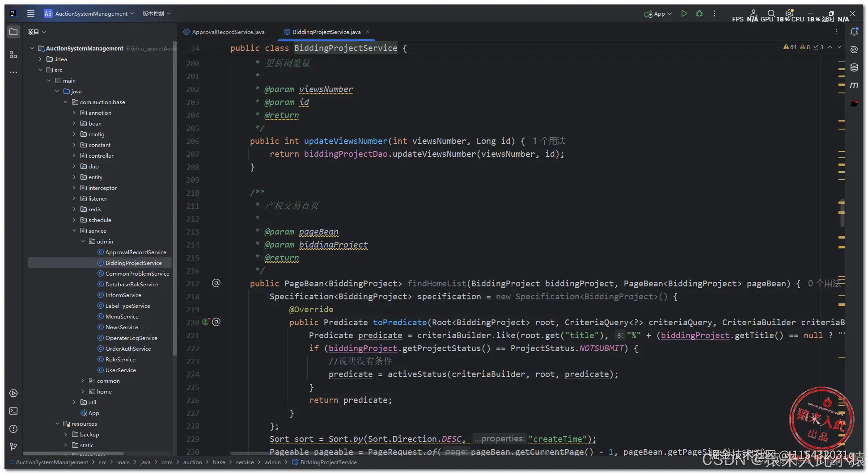The image size is (868, 474).
Task: Collapse the admin package
Action: (x=83, y=241)
